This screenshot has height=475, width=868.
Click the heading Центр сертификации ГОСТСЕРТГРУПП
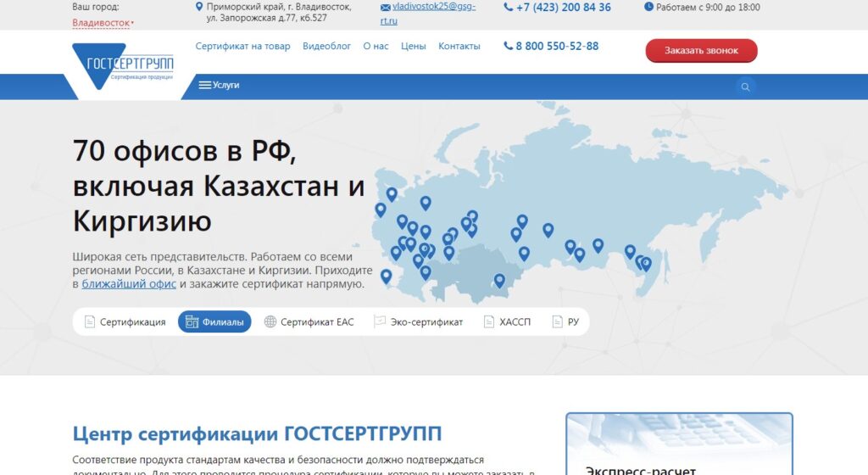click(x=257, y=433)
